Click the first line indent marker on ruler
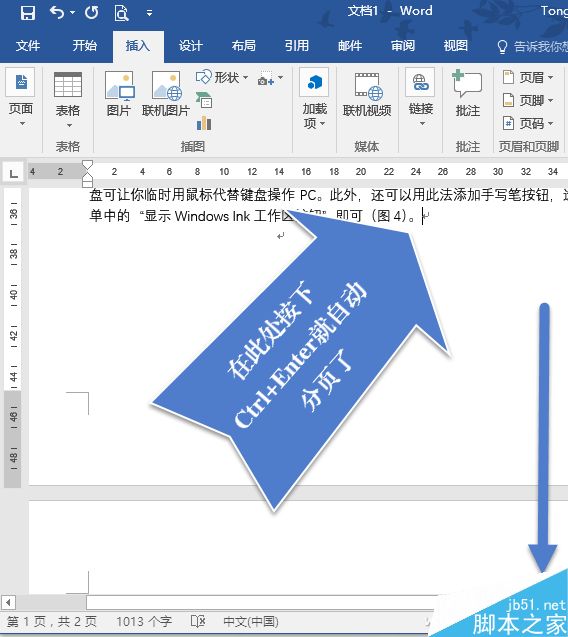568x637 pixels. coord(87,165)
